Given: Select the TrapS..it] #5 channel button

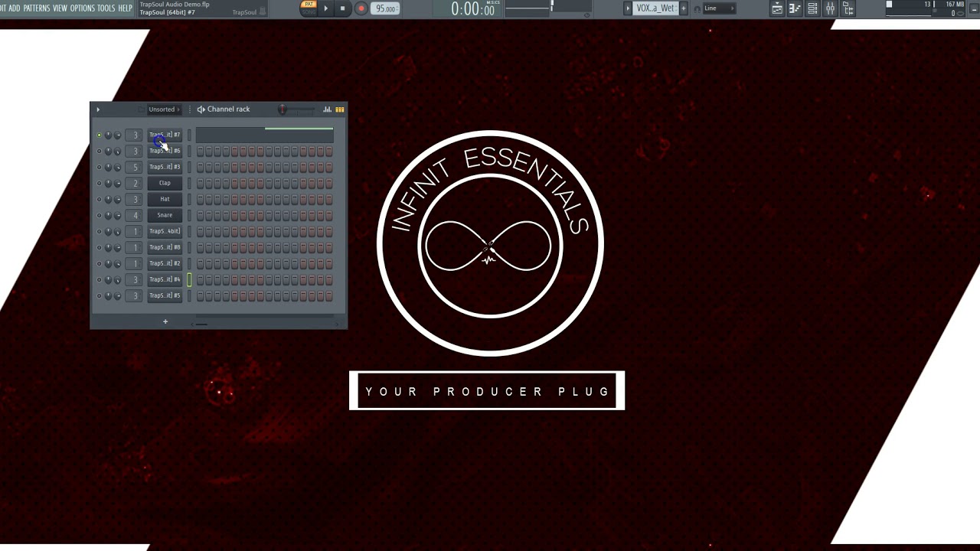Looking at the screenshot, I should (x=165, y=295).
